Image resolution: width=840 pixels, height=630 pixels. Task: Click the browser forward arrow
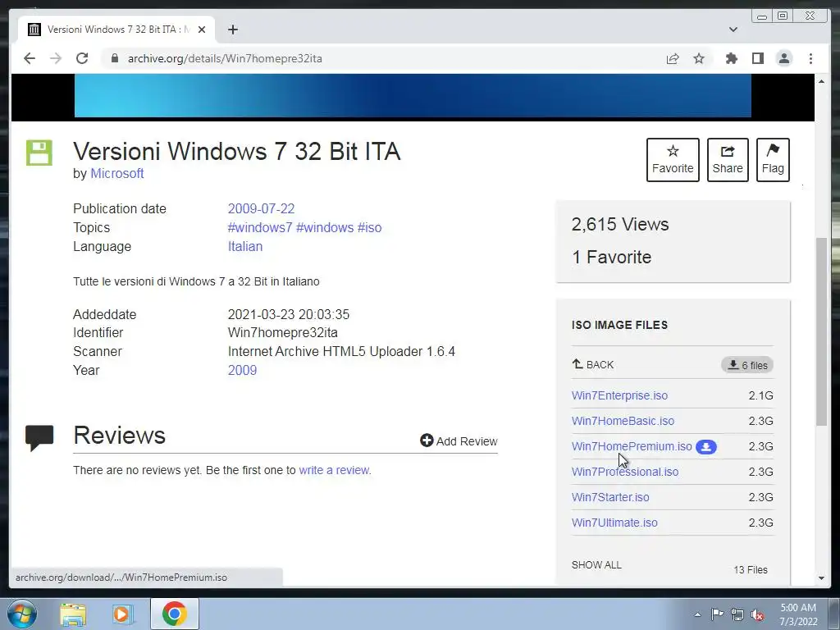56,58
